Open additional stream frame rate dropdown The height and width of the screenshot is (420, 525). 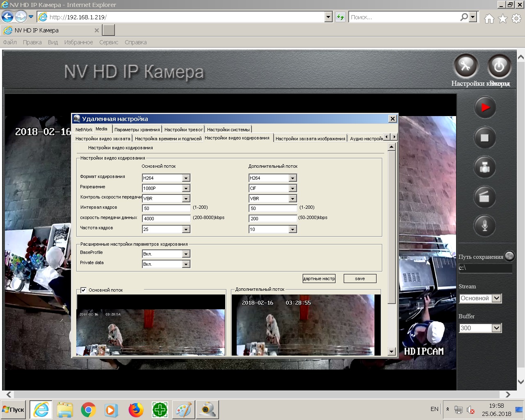point(292,229)
